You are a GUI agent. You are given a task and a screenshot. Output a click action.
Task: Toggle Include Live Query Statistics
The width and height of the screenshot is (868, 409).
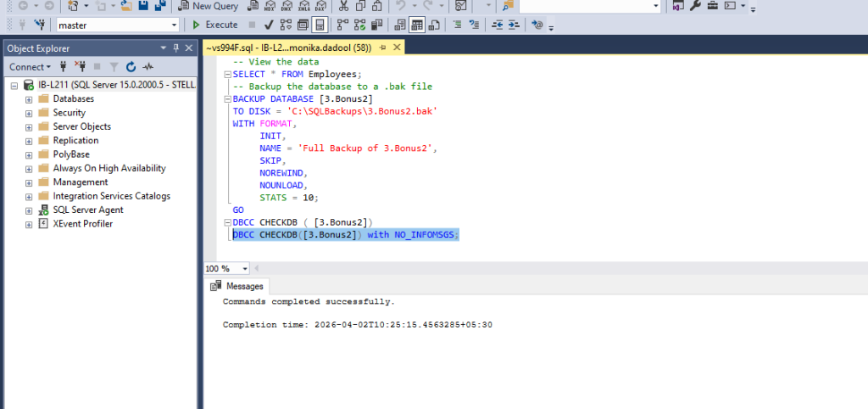tap(359, 25)
